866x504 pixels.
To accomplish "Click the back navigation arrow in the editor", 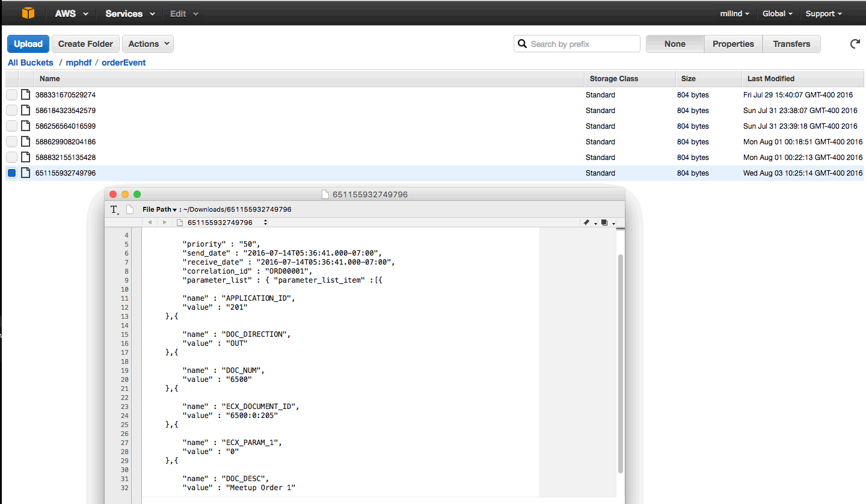I will click(x=150, y=223).
